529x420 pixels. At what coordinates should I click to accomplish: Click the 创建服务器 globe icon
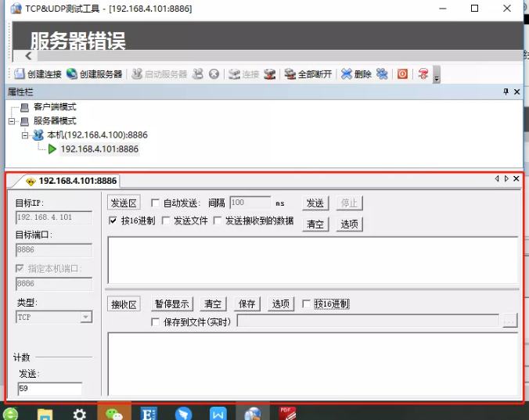pos(71,74)
